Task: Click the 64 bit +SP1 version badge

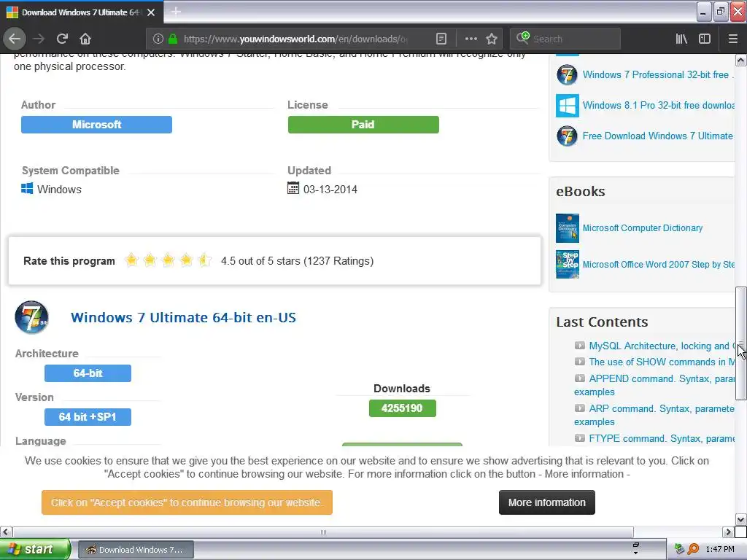Action: [88, 416]
